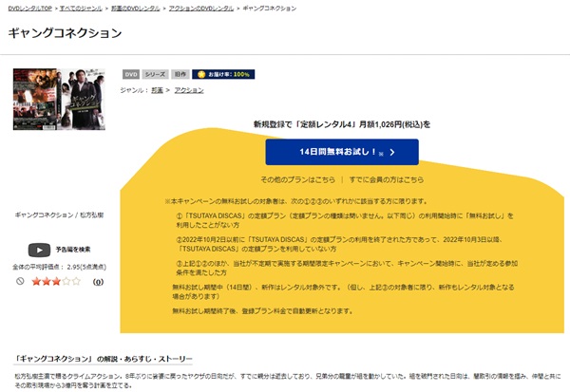Click the current ギャングコネクション breadcrumb text
Image resolution: width=570 pixels, height=392 pixels.
(x=270, y=8)
